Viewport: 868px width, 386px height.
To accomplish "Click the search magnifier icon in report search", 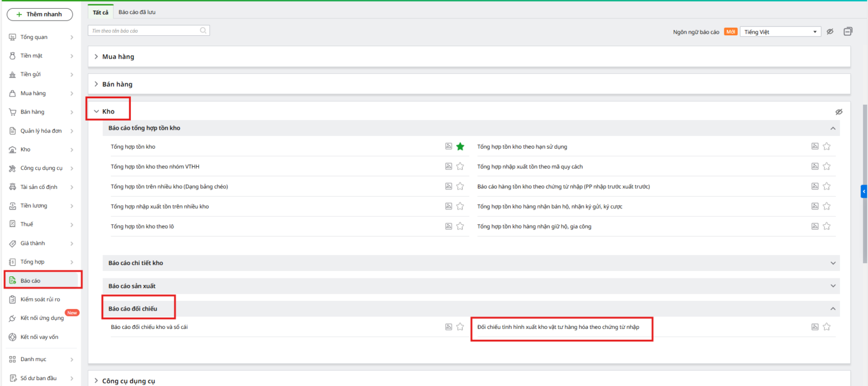I will 203,30.
